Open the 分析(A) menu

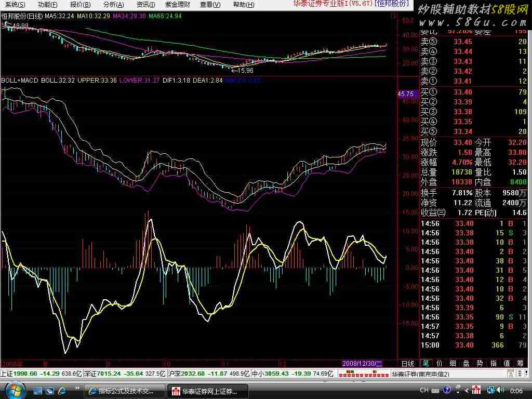(113, 5)
